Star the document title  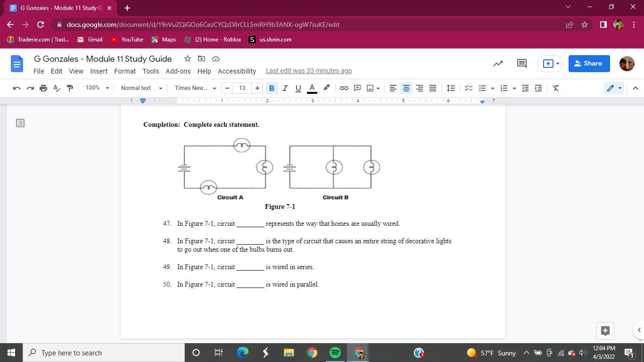click(187, 58)
